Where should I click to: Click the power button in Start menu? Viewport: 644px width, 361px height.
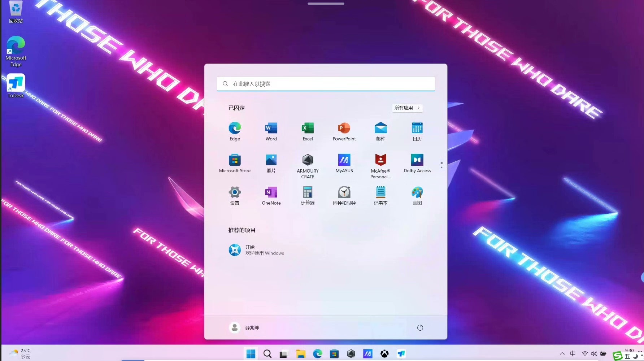pyautogui.click(x=420, y=328)
